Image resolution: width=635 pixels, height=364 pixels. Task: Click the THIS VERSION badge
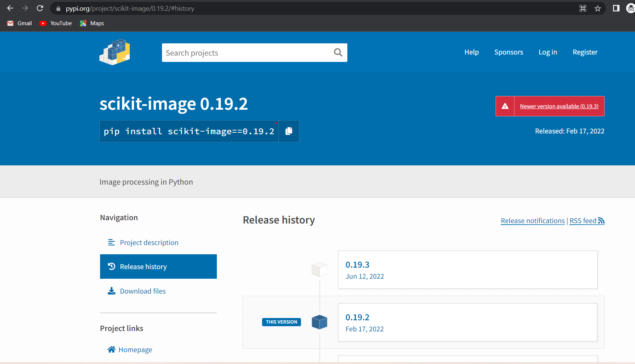coord(281,322)
